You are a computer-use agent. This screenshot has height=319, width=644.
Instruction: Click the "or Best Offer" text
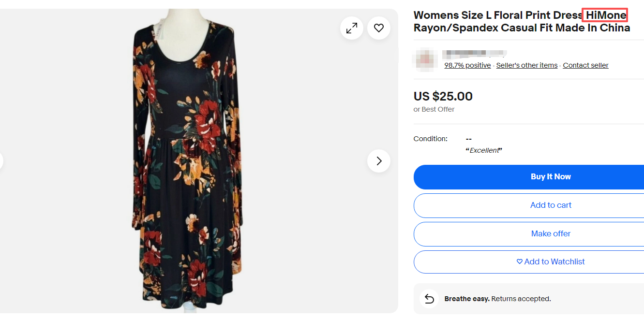point(434,109)
